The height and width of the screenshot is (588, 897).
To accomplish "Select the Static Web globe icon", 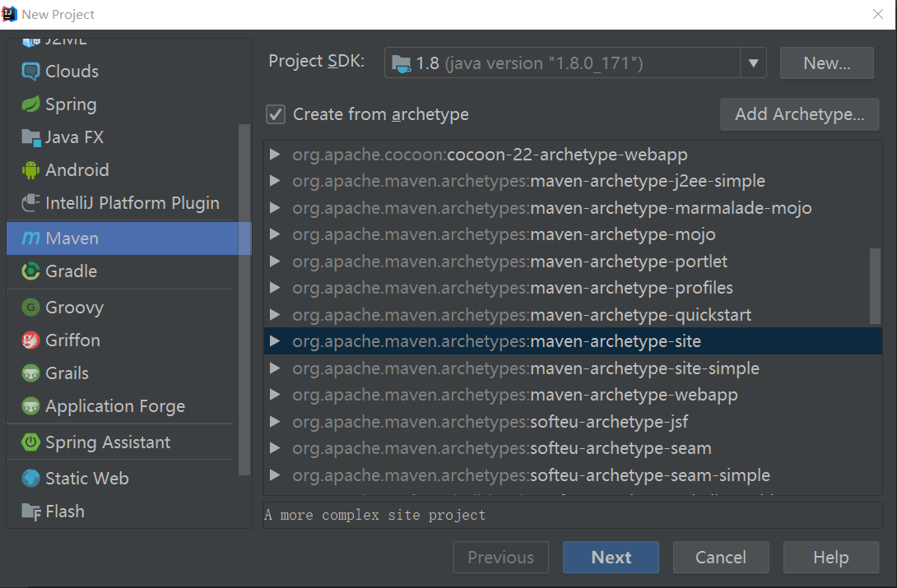I will tap(30, 479).
